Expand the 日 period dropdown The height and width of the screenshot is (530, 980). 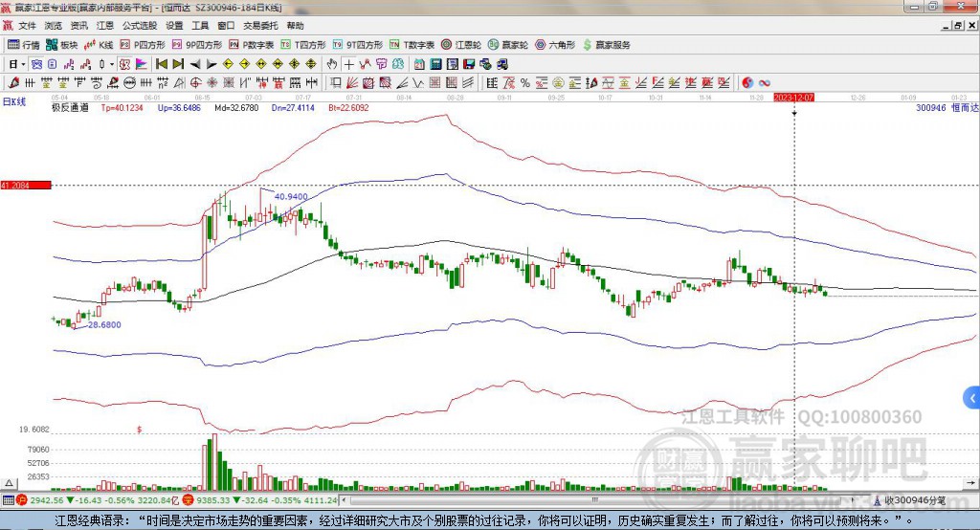click(x=23, y=64)
